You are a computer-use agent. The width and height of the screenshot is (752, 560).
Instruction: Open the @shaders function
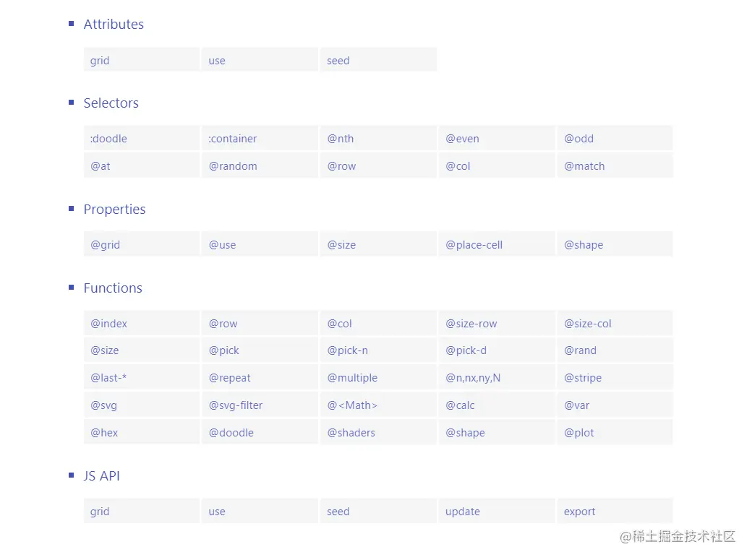tap(378, 432)
